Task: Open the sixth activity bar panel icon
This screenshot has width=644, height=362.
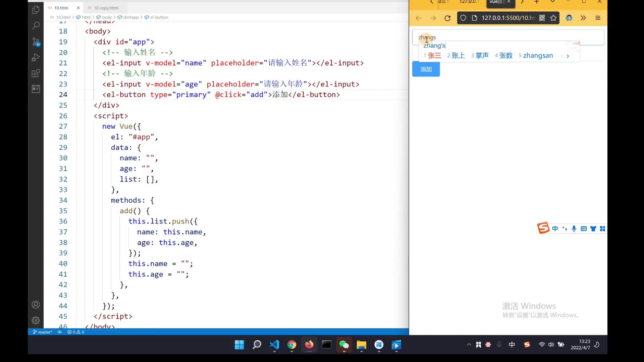Action: [36, 89]
